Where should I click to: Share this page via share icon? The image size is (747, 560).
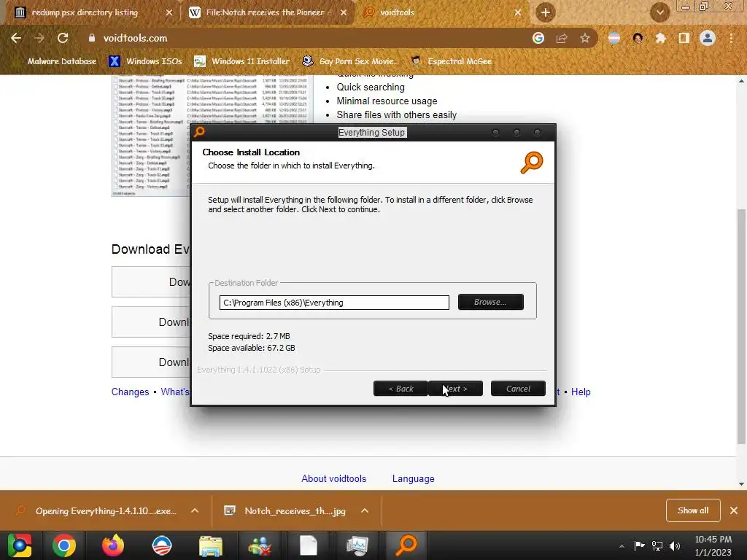click(562, 38)
